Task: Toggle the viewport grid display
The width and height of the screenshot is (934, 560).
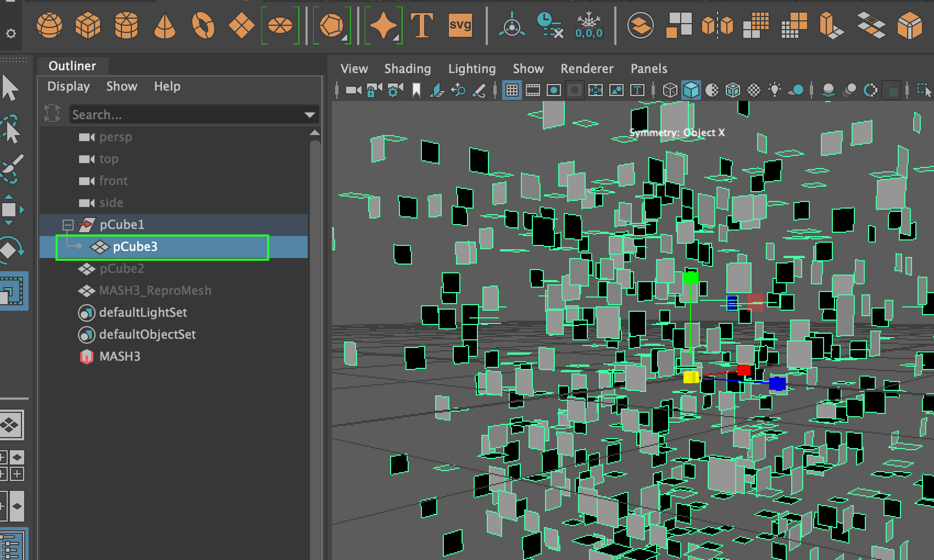Action: point(512,89)
